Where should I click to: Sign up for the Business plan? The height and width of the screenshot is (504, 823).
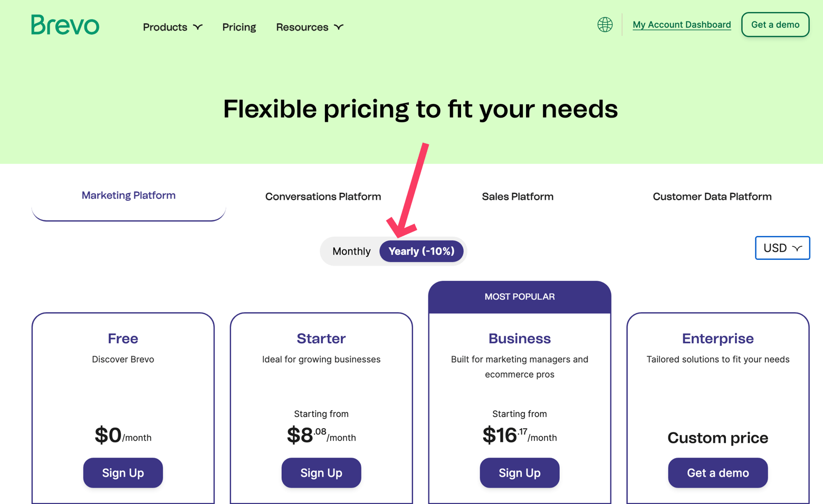pos(520,473)
